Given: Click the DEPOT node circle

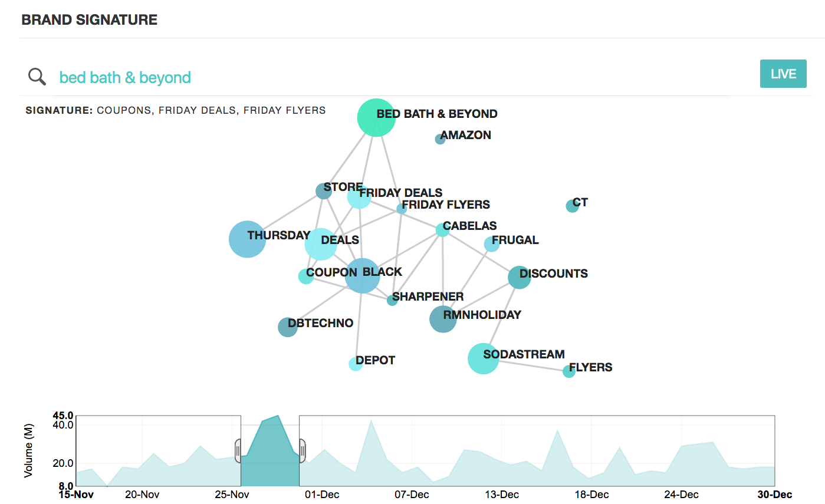Looking at the screenshot, I should point(355,364).
